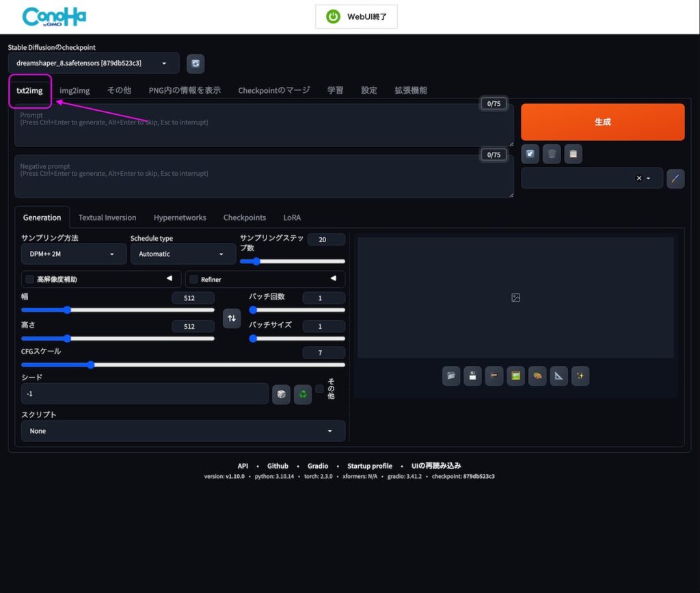Open the Stable Diffusion checkpoint dropdown

click(94, 64)
